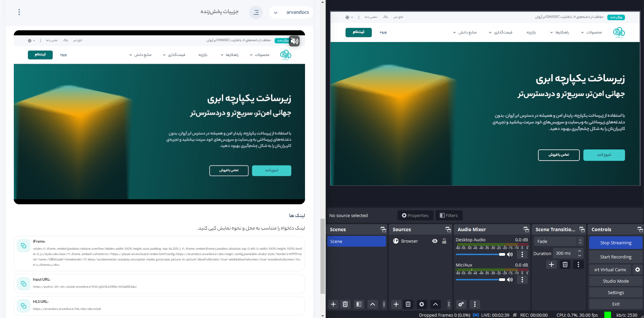Image resolution: width=644 pixels, height=318 pixels.
Task: Open the Filters tab
Action: 449,215
